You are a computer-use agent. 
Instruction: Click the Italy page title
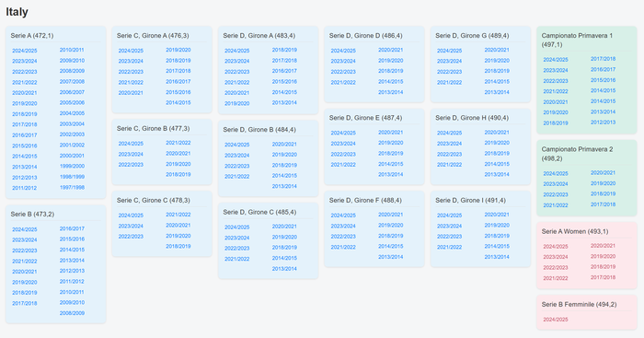tap(17, 12)
